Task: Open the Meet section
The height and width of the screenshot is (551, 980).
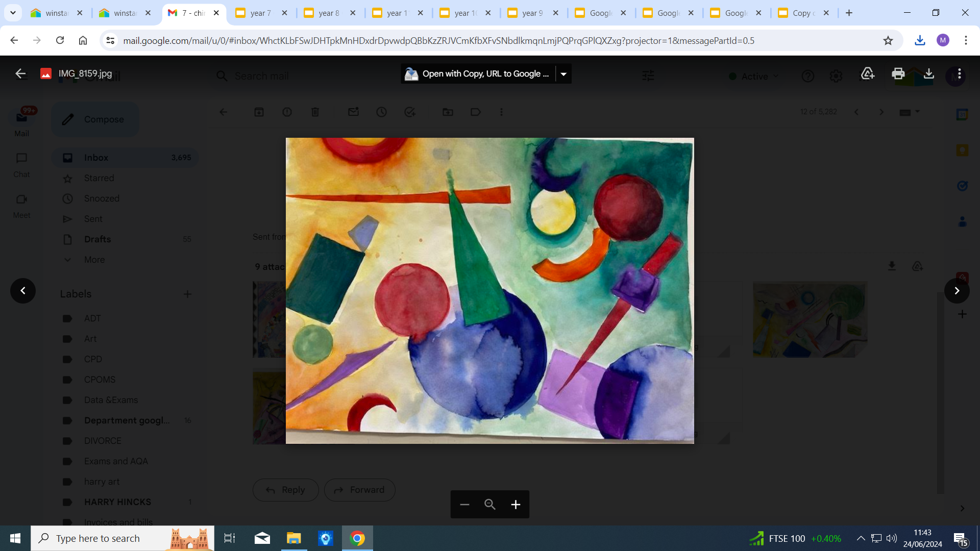Action: click(x=21, y=206)
